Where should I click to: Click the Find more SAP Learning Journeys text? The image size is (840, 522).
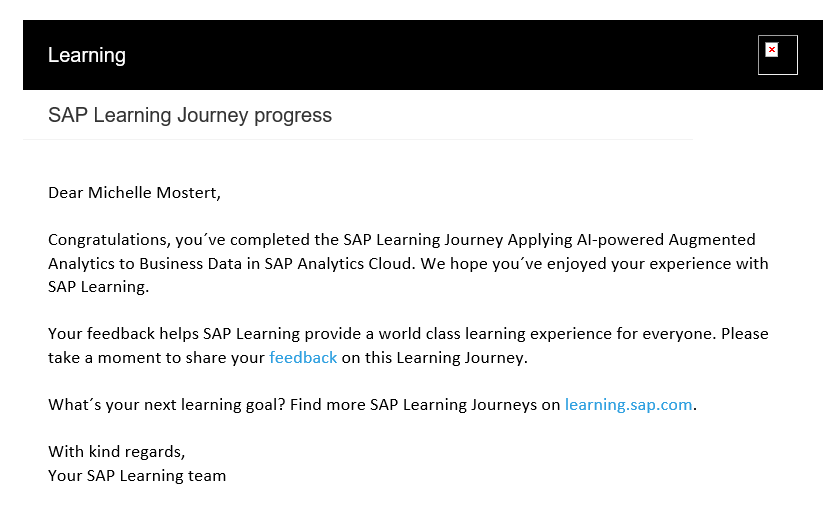(x=425, y=405)
